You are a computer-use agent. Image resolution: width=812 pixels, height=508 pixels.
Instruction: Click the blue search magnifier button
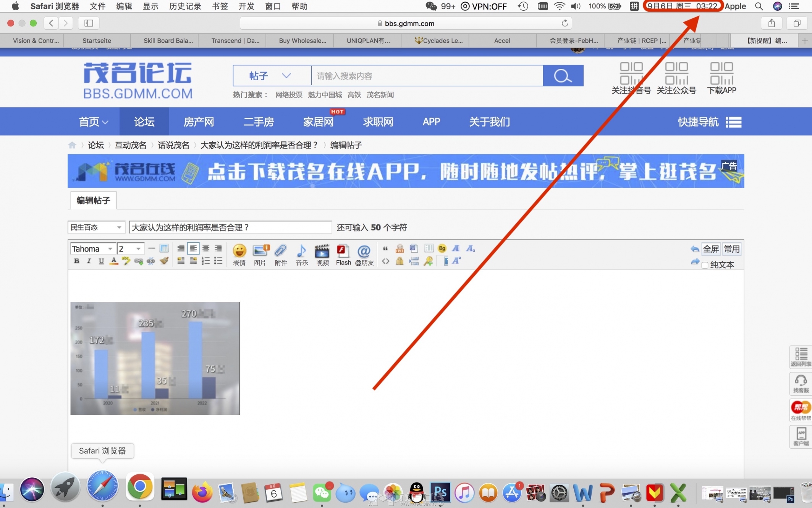point(563,76)
